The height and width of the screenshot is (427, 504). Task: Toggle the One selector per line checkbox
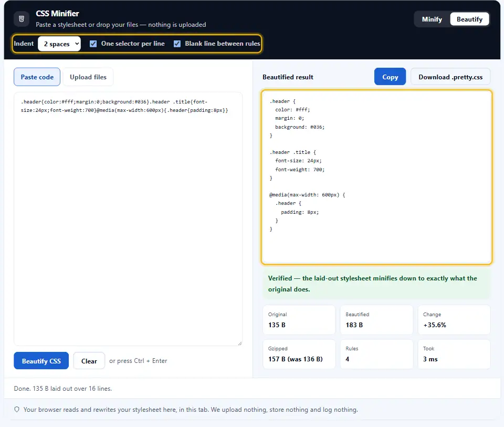(93, 44)
